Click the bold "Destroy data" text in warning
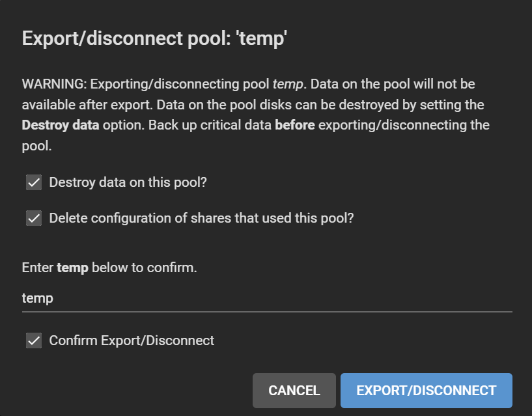This screenshot has height=416, width=532. 61,125
